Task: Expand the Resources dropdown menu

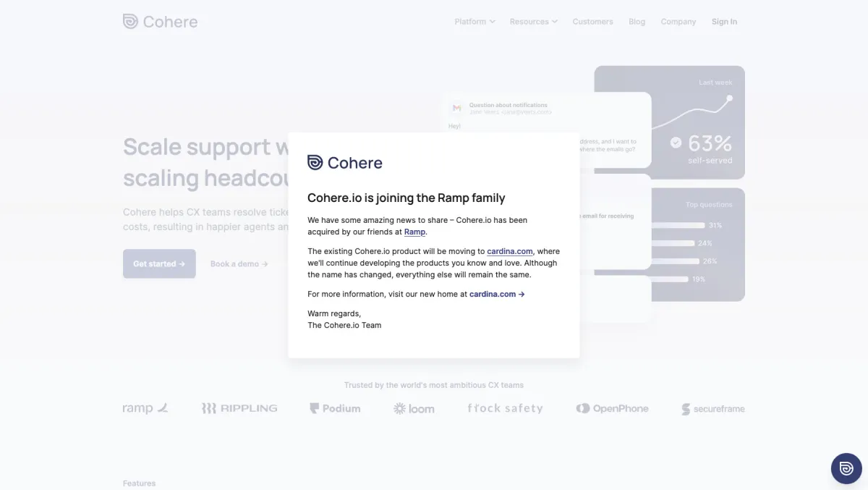Action: tap(533, 22)
